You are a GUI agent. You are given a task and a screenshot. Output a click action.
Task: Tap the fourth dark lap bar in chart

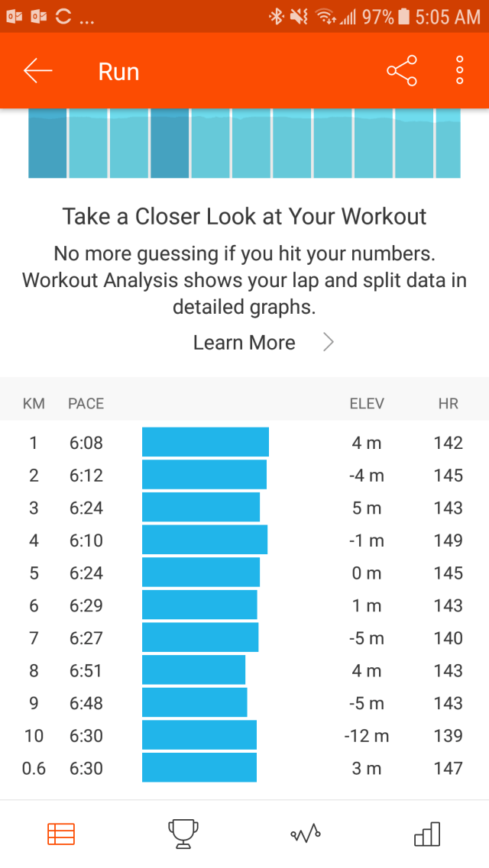(170, 144)
